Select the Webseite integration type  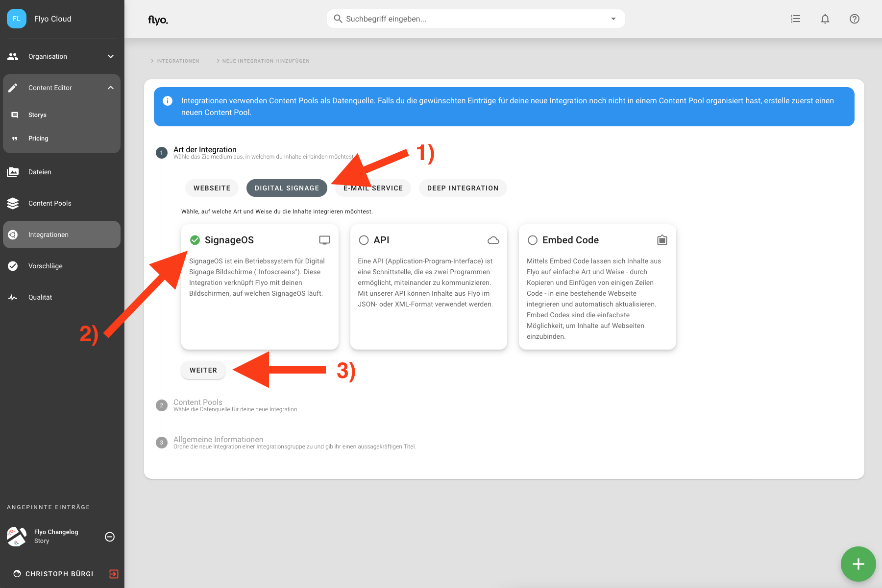[212, 188]
